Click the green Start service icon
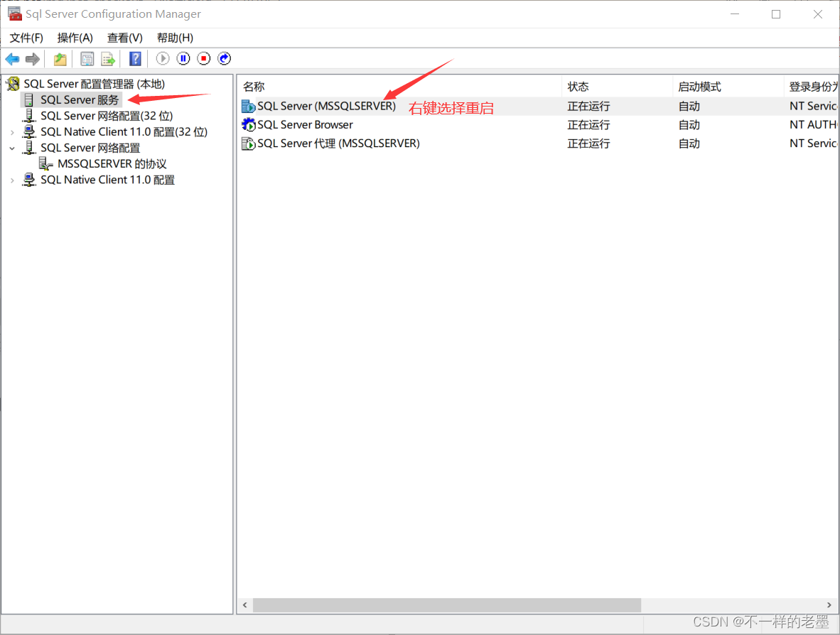Viewport: 840px width, 635px height. 162,58
